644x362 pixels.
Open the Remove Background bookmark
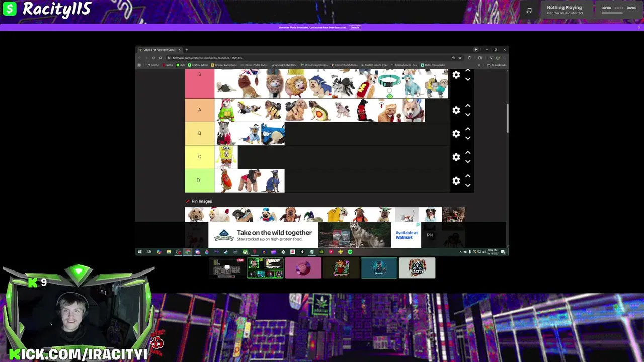pyautogui.click(x=224, y=65)
